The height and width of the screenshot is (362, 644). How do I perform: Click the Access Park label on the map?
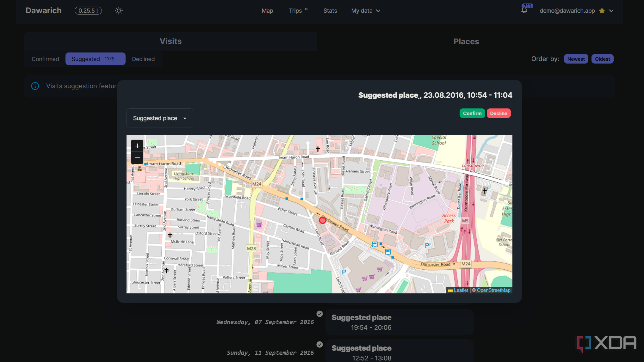pyautogui.click(x=449, y=218)
